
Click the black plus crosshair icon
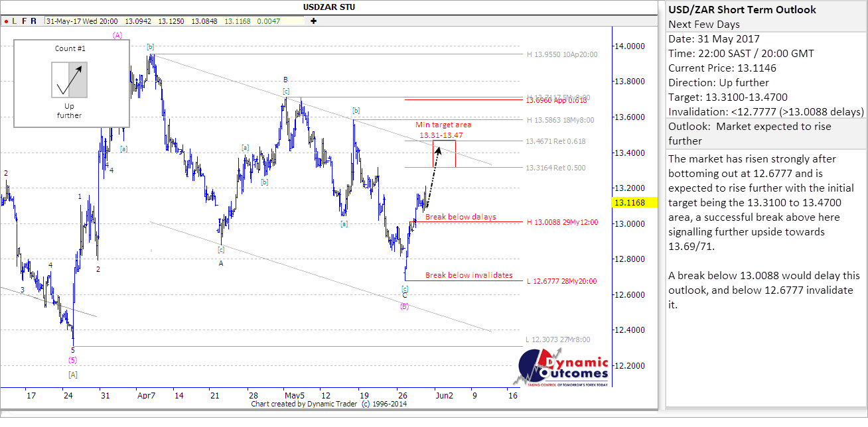coord(313,21)
